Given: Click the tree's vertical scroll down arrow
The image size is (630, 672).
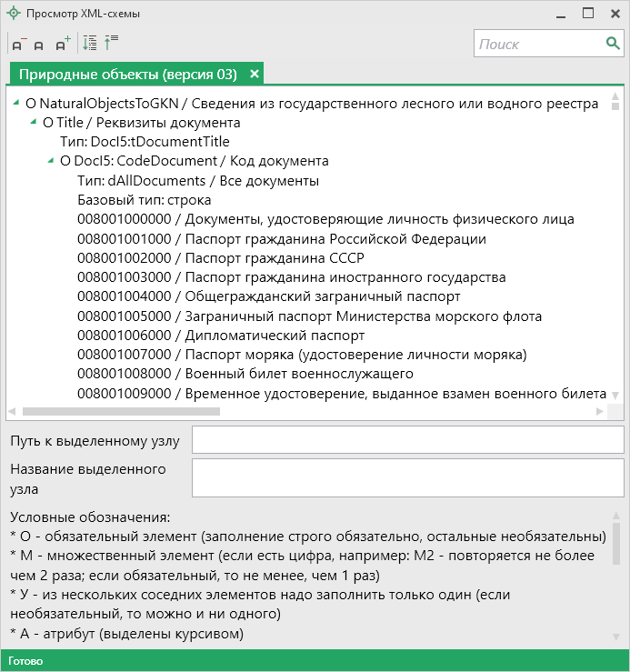Looking at the screenshot, I should coord(615,396).
